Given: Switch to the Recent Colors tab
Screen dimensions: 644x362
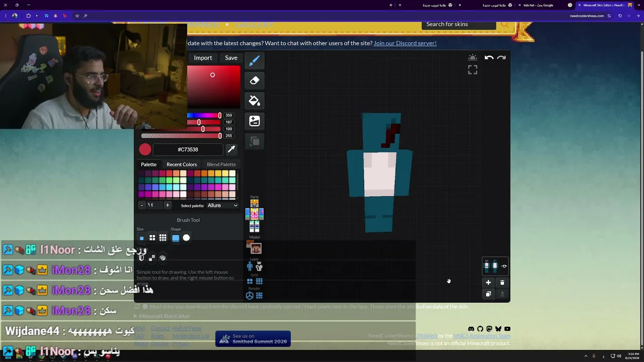Looking at the screenshot, I should pyautogui.click(x=182, y=164).
